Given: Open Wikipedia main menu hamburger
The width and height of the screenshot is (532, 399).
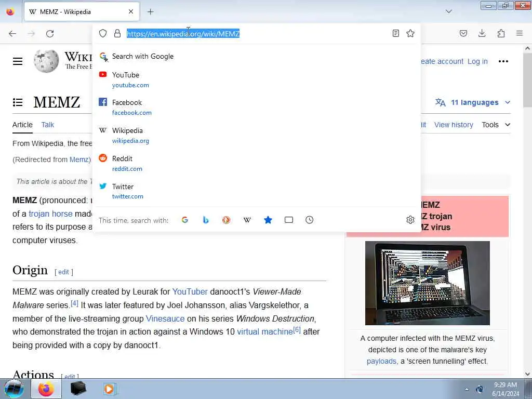Looking at the screenshot, I should (x=18, y=61).
